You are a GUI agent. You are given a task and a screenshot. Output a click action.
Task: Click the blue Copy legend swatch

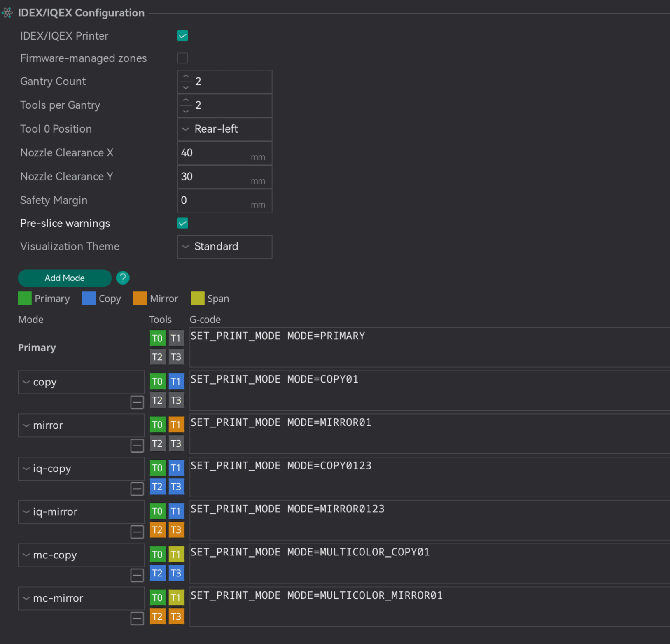[89, 298]
